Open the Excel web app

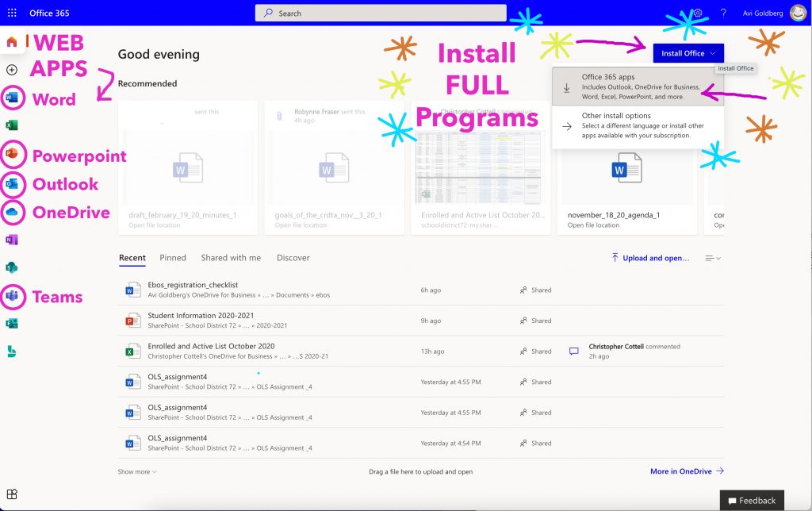(12, 125)
